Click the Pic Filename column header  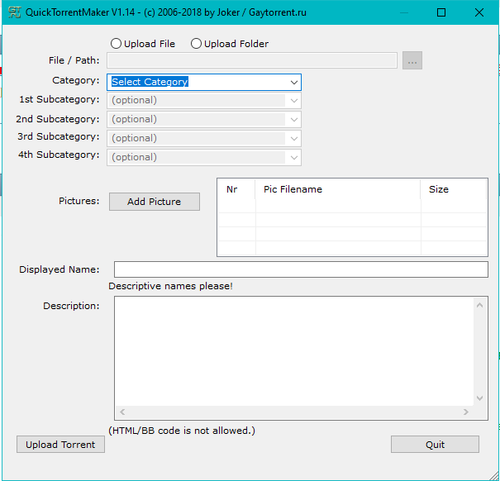click(x=338, y=189)
